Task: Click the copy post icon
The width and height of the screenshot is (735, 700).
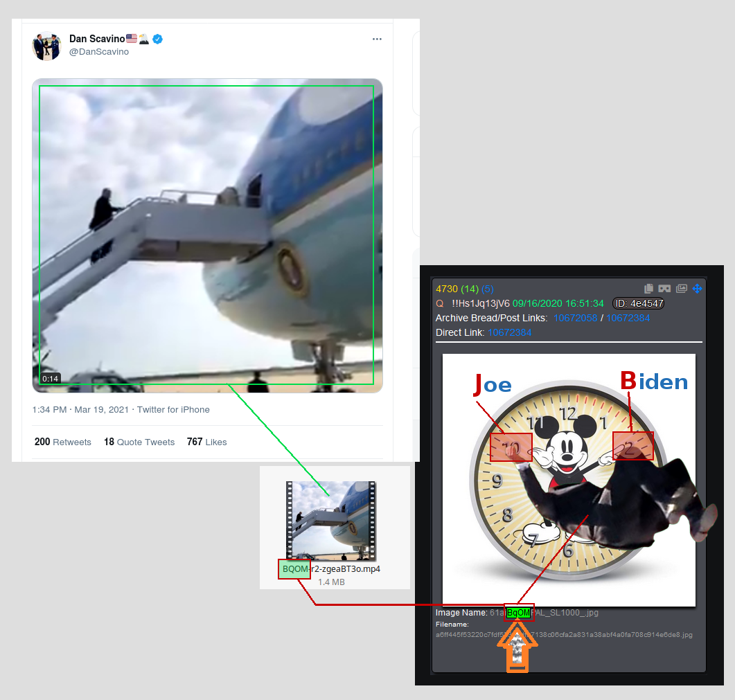Action: pyautogui.click(x=648, y=289)
